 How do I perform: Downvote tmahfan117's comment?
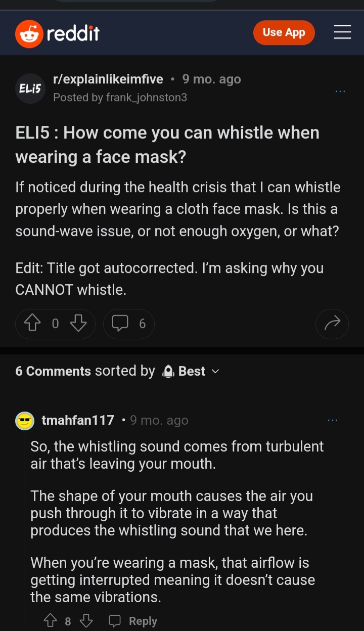[86, 620]
